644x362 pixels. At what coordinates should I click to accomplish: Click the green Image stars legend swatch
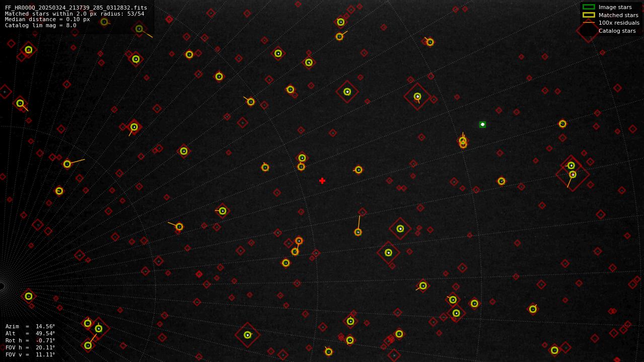coord(589,7)
